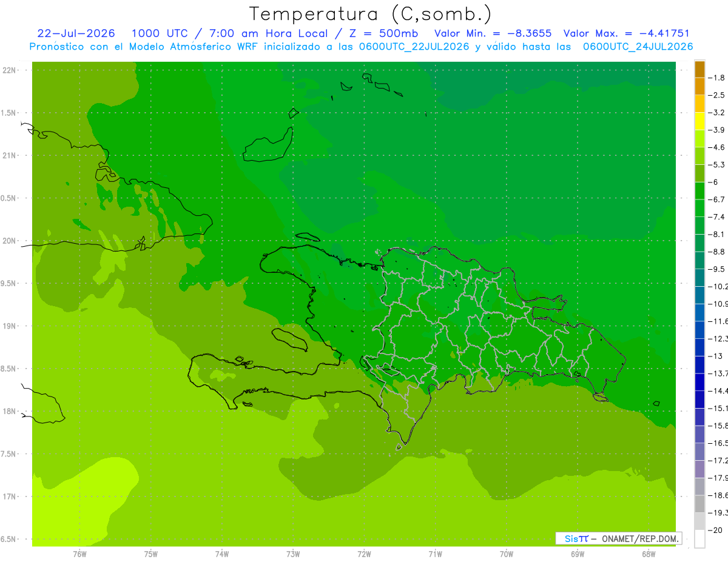The image size is (728, 562).
Task: Pick the teal swatch between -9.5 and -10.2
Action: pos(699,278)
